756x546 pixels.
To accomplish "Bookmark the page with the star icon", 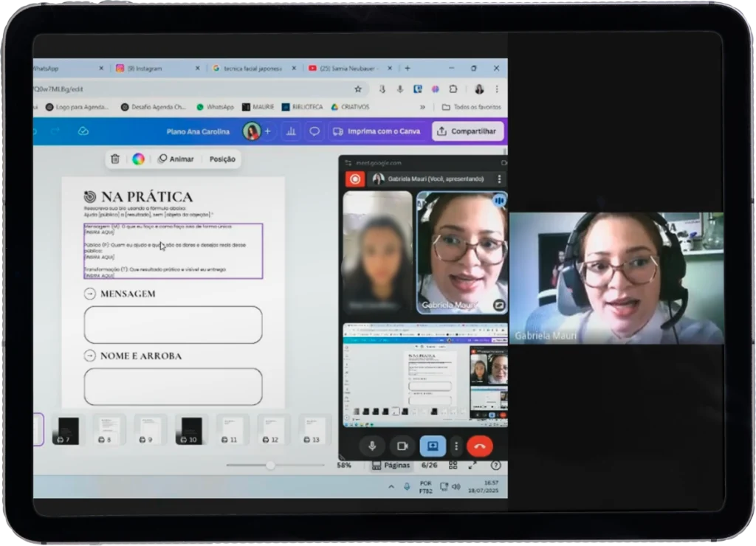I will 358,89.
